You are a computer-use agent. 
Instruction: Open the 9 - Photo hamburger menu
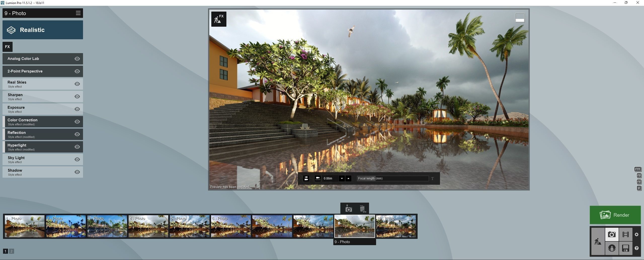click(78, 13)
